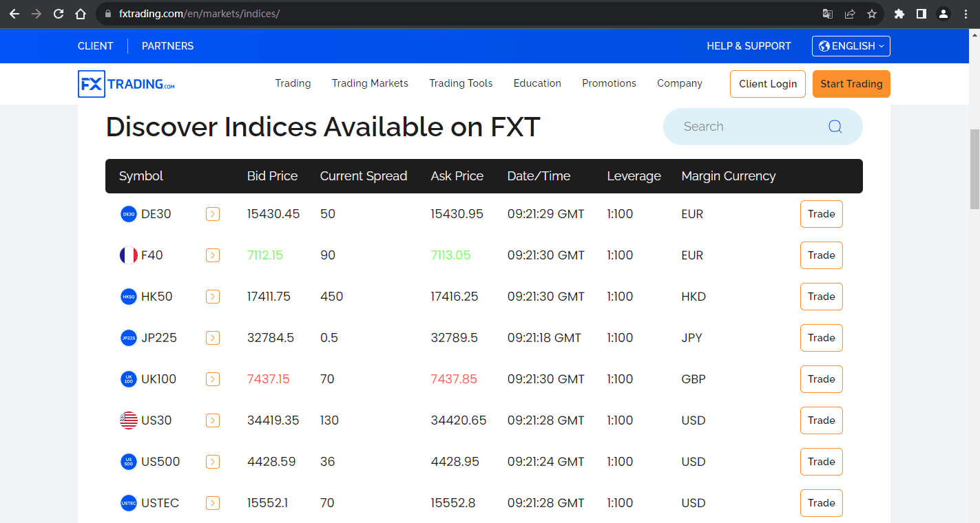Open the Trading Tools menu

(x=461, y=83)
